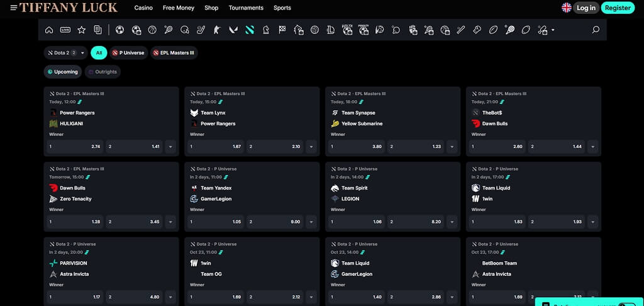The image size is (644, 306).
Task: Select the cricket bat icon
Action: pyautogui.click(x=461, y=30)
